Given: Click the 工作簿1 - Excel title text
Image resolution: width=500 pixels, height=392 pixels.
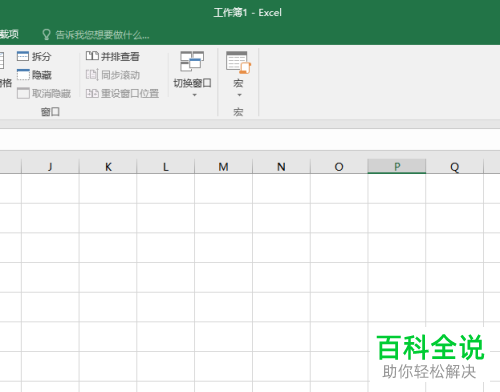Looking at the screenshot, I should (248, 13).
